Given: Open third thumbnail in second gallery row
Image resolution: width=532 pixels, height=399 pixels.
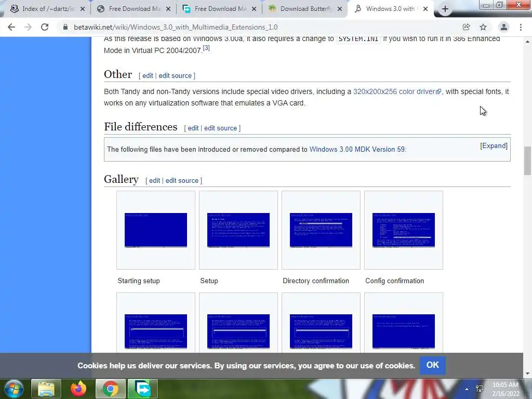Looking at the screenshot, I should coord(321,331).
